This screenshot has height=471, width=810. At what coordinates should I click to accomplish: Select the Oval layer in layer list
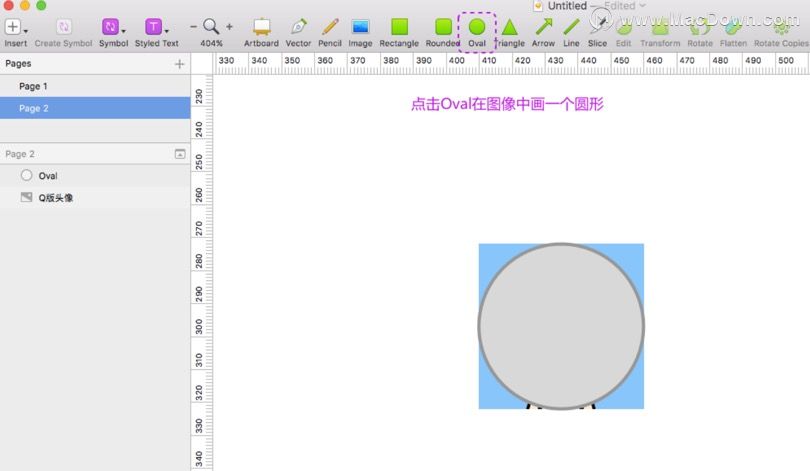[x=95, y=176]
